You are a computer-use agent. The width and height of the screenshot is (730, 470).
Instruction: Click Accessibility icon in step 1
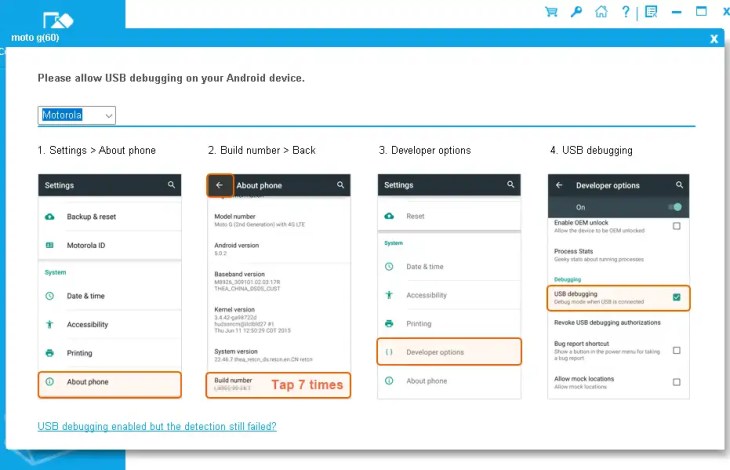pos(50,324)
